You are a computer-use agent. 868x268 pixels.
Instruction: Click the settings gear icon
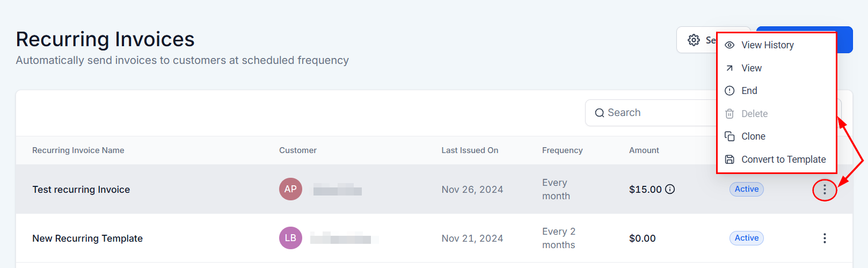(x=694, y=40)
